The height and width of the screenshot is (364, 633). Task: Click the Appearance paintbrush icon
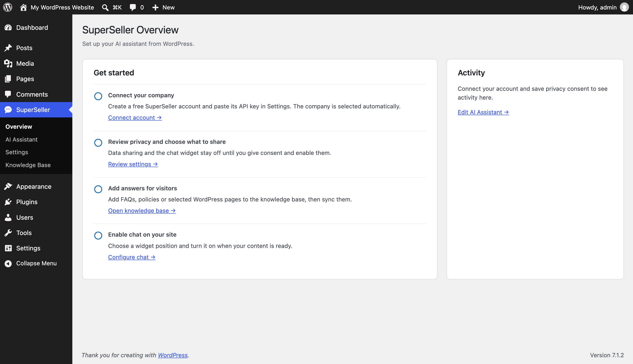[x=8, y=187]
